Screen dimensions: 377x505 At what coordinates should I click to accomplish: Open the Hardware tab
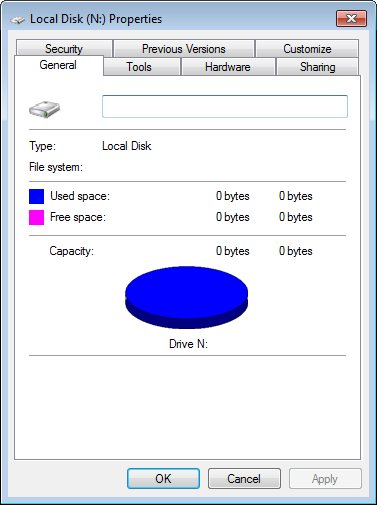click(228, 67)
